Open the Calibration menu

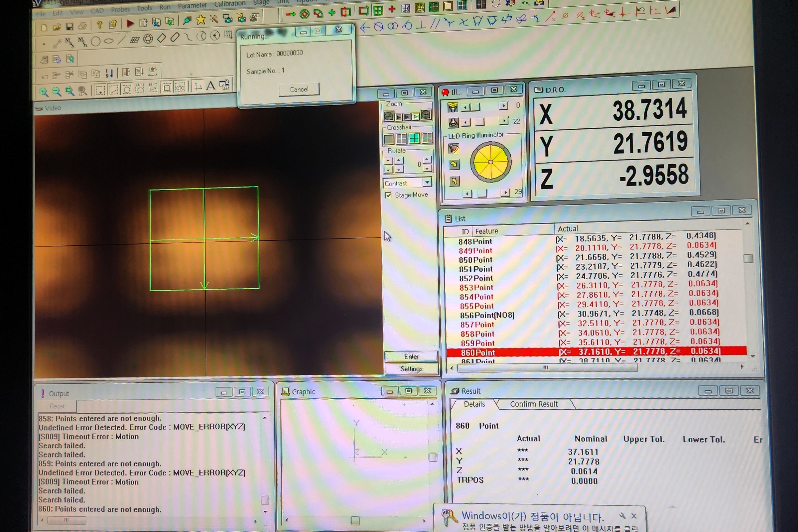230,4
